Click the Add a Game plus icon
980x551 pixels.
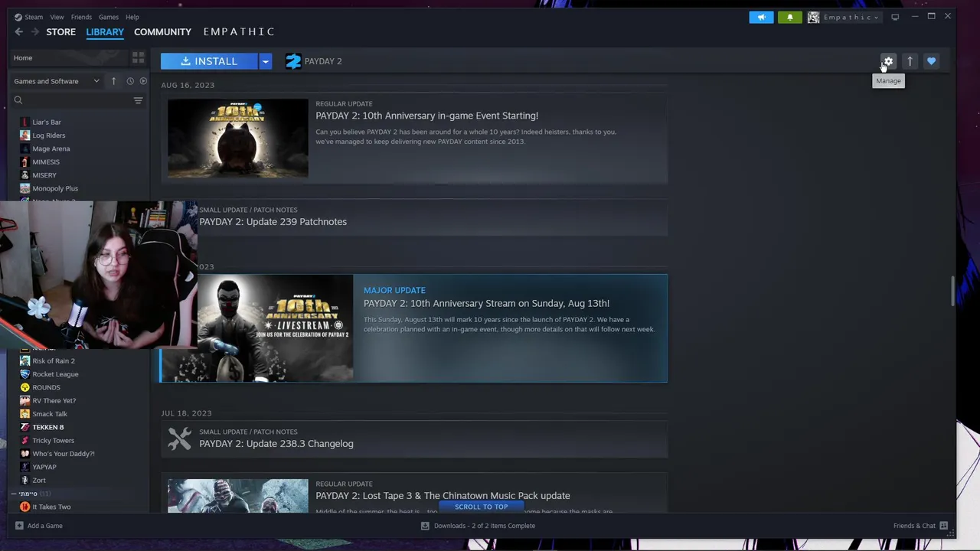19,526
